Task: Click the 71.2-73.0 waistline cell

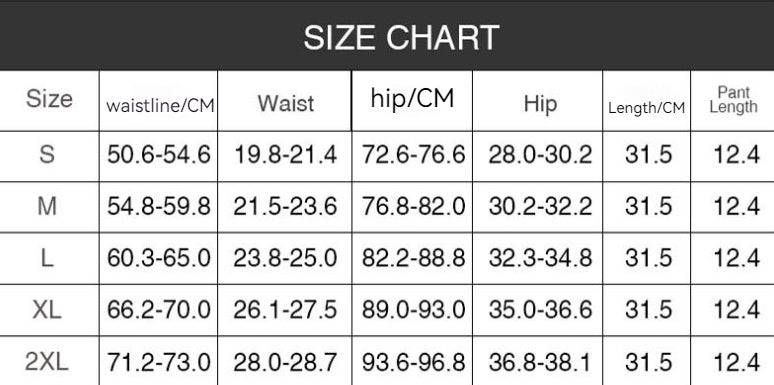Action: tap(159, 363)
